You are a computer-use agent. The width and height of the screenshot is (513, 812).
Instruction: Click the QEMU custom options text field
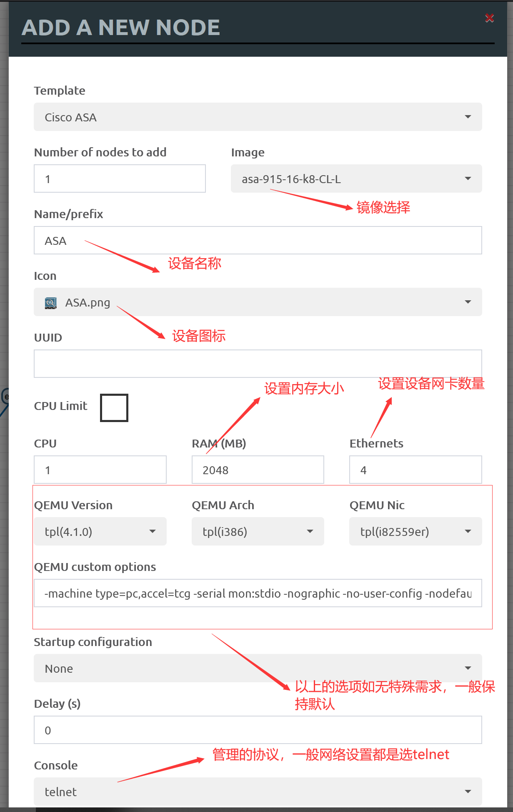click(258, 593)
